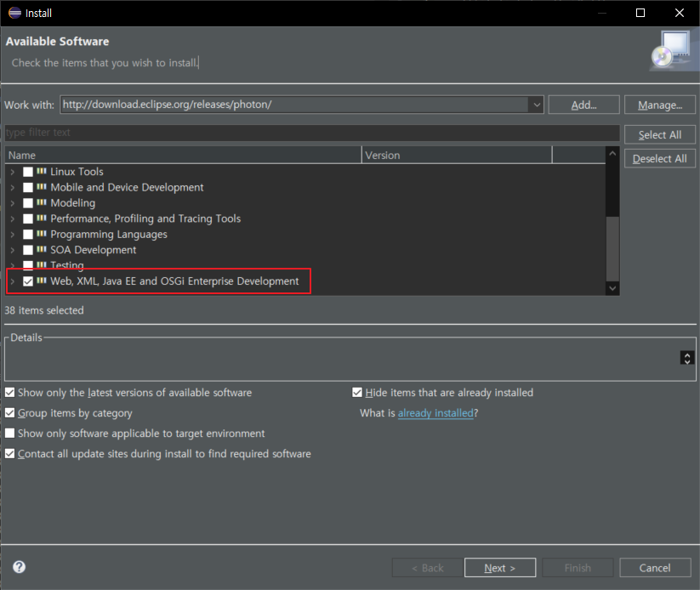Toggle Show only the latest versions checkbox

point(10,392)
